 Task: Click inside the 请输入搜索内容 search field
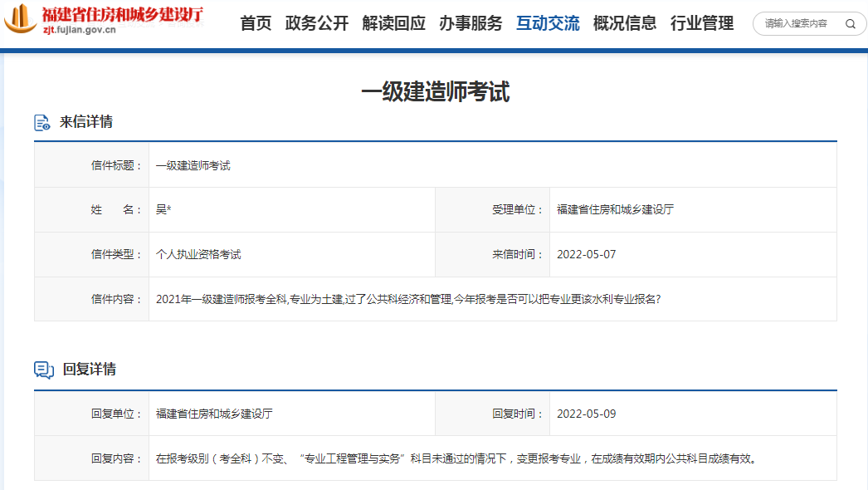point(797,24)
